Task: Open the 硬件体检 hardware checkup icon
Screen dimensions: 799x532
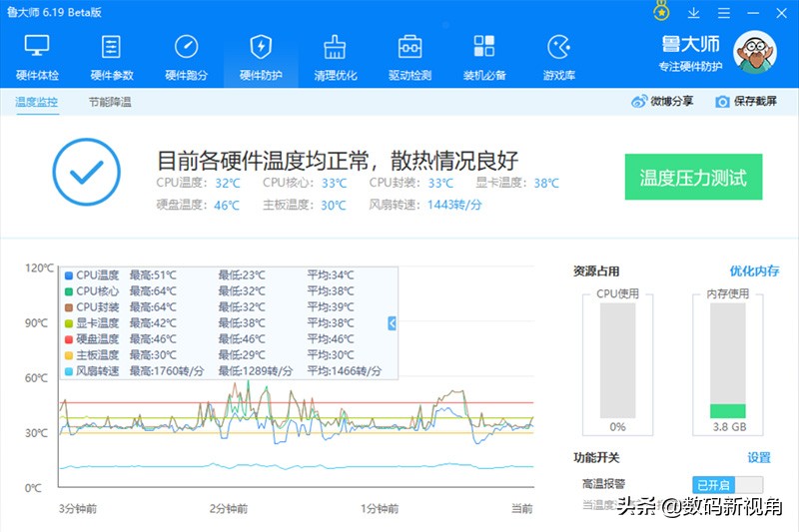Action: pyautogui.click(x=37, y=46)
